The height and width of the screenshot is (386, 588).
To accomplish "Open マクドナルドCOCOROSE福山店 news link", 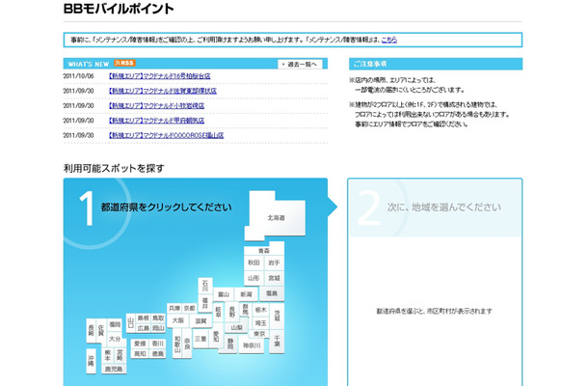I will pyautogui.click(x=166, y=135).
